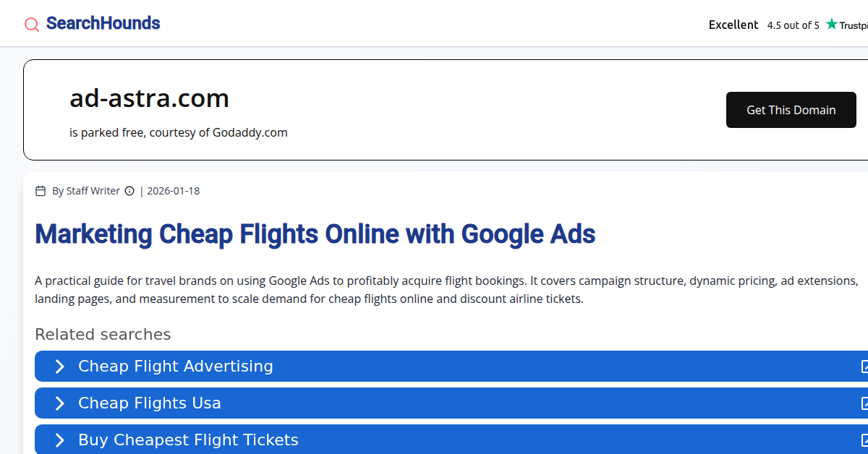The height and width of the screenshot is (454, 868).
Task: Open the SearchHounds home link text
Action: [x=103, y=23]
